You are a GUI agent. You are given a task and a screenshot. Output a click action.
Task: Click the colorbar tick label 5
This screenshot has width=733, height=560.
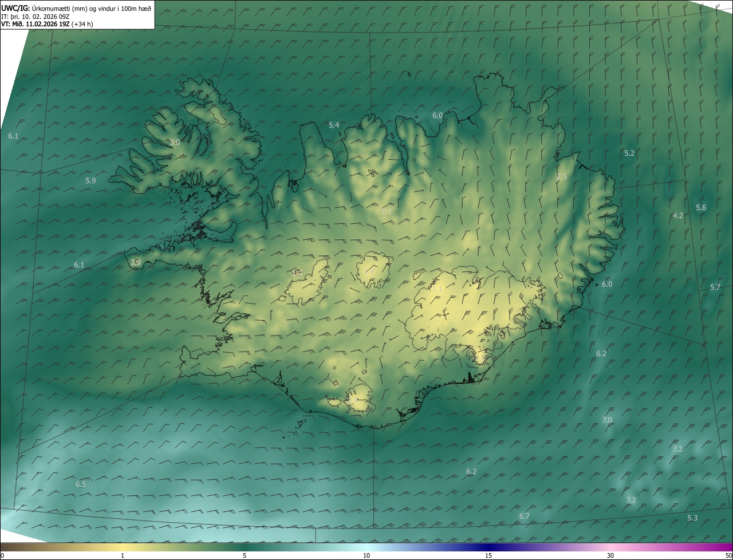coord(245,555)
